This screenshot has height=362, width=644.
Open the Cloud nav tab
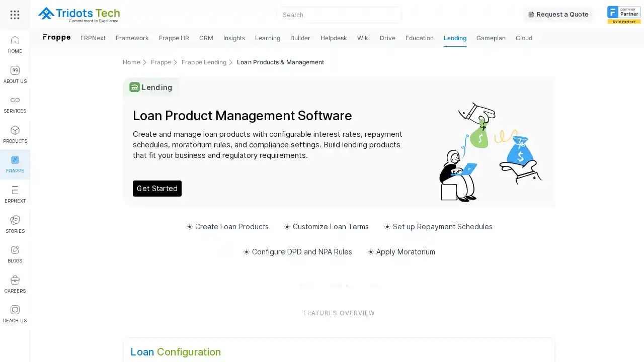pos(524,38)
